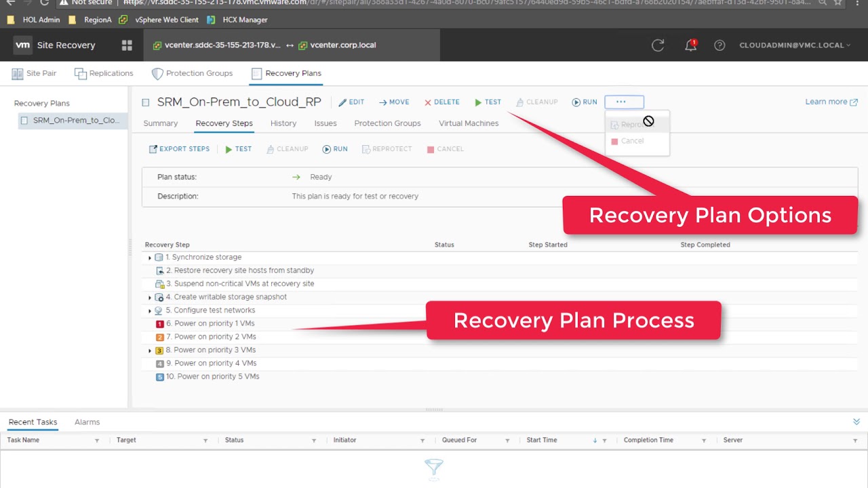Click the Configure test networks step icon

click(x=159, y=310)
